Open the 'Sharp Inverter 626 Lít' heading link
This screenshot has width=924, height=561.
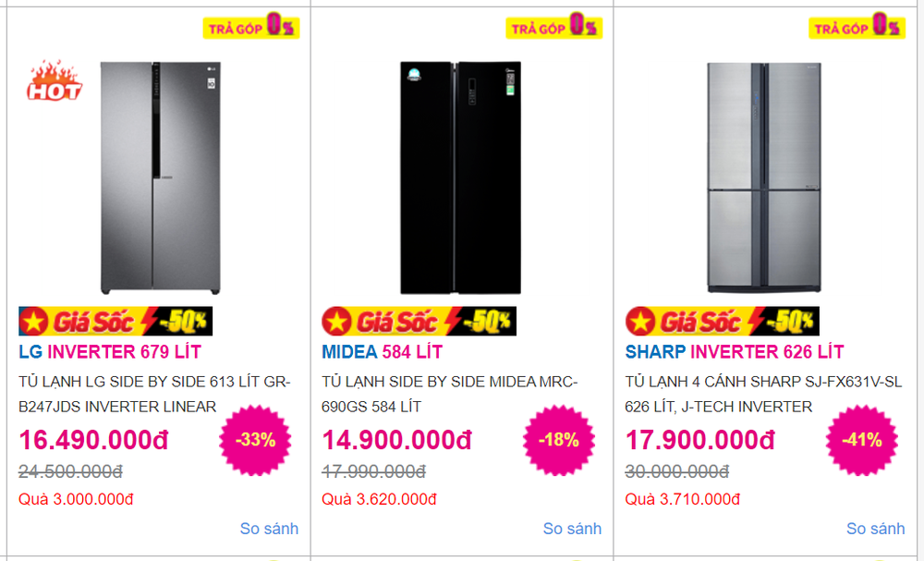[x=734, y=352]
